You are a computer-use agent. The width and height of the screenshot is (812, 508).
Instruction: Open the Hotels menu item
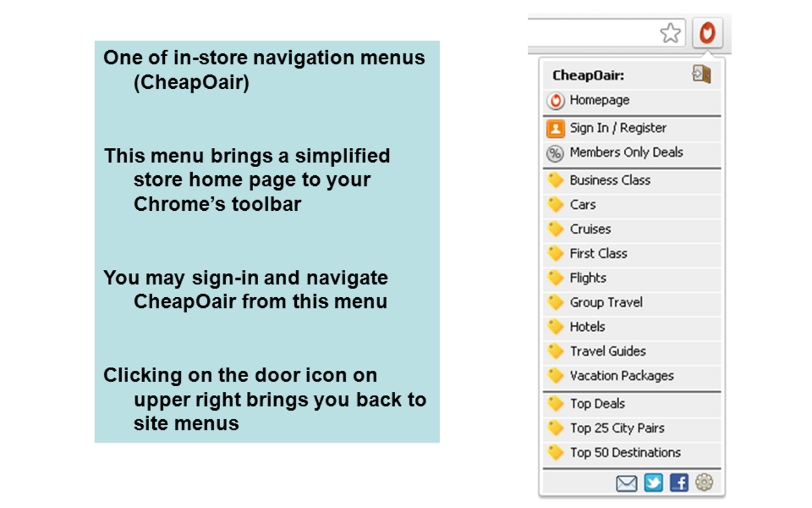587,327
